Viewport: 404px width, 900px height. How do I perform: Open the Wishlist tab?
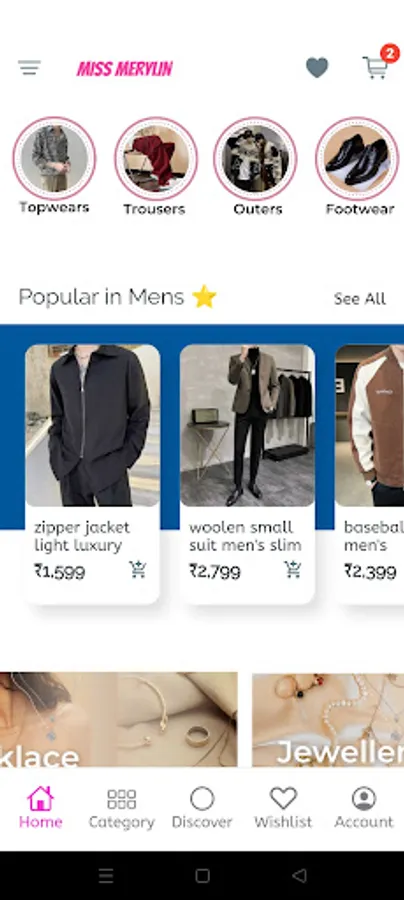[283, 808]
